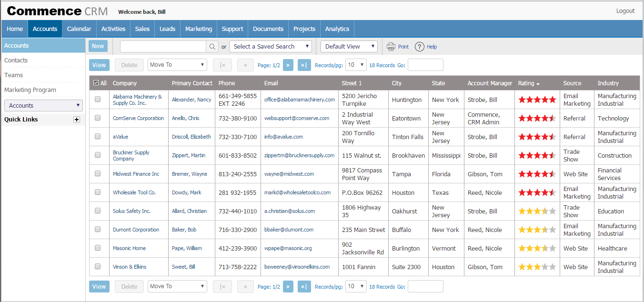Click the New account button
644x302 pixels.
[98, 46]
